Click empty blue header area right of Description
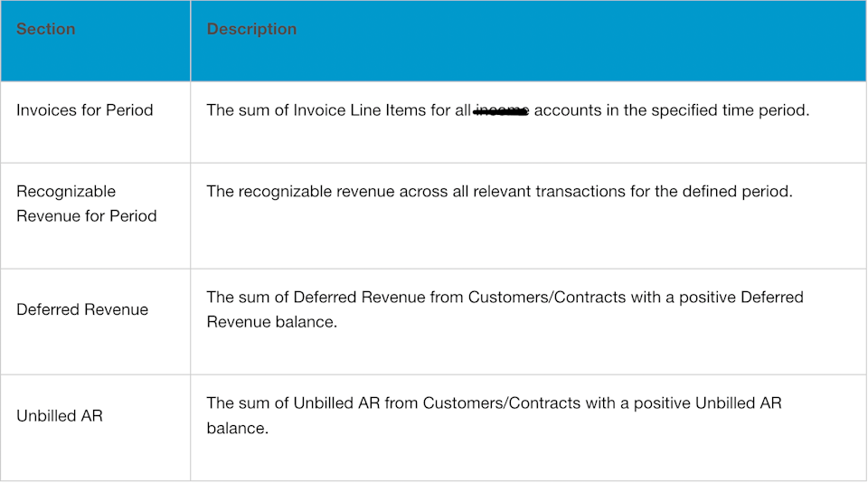The height and width of the screenshot is (483, 868). (x=581, y=40)
